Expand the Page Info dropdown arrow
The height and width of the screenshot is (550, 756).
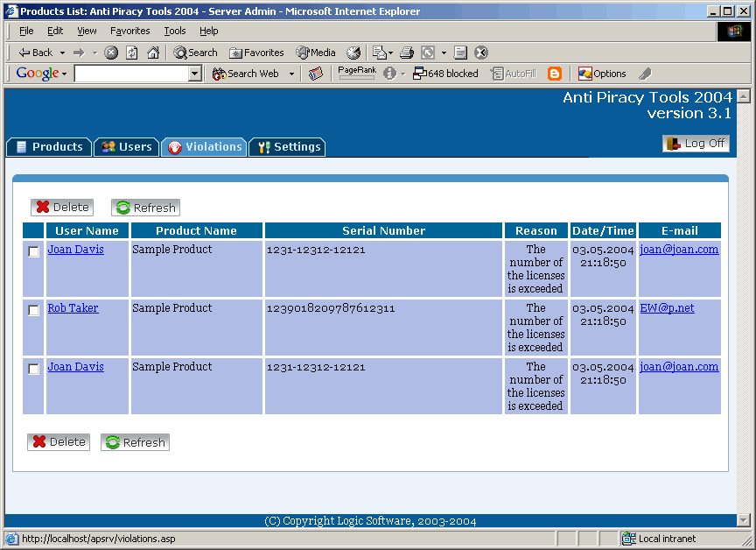pos(403,74)
